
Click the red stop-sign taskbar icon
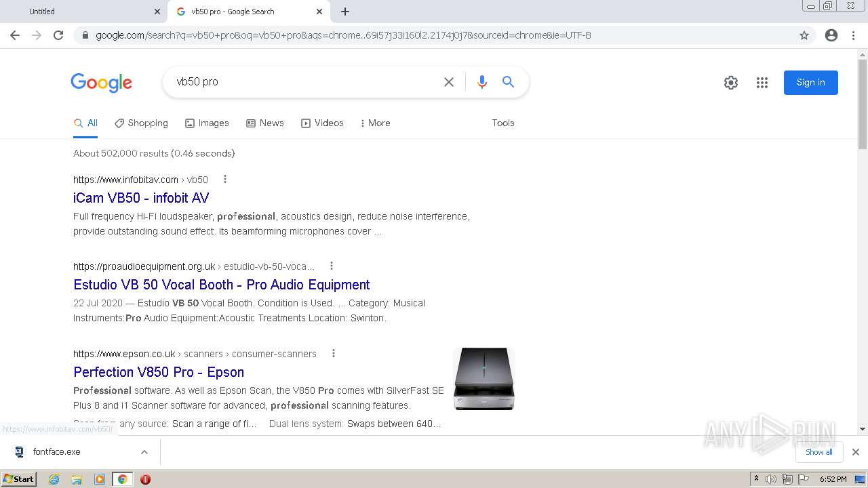point(145,479)
